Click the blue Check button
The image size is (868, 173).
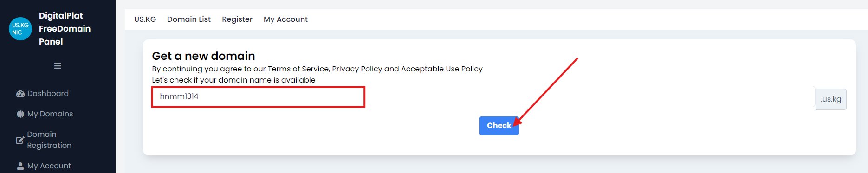(x=499, y=126)
